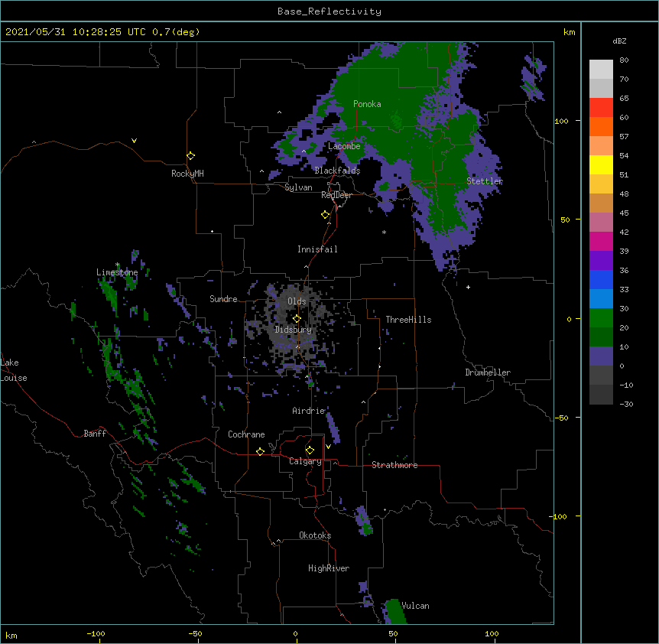Select the Sylvan label

point(298,187)
